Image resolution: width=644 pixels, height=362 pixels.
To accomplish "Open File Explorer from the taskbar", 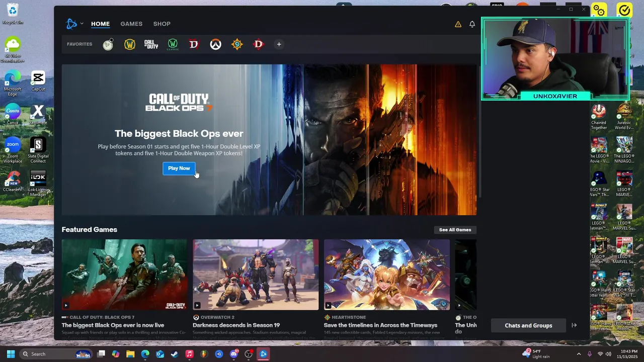I will pos(130,354).
